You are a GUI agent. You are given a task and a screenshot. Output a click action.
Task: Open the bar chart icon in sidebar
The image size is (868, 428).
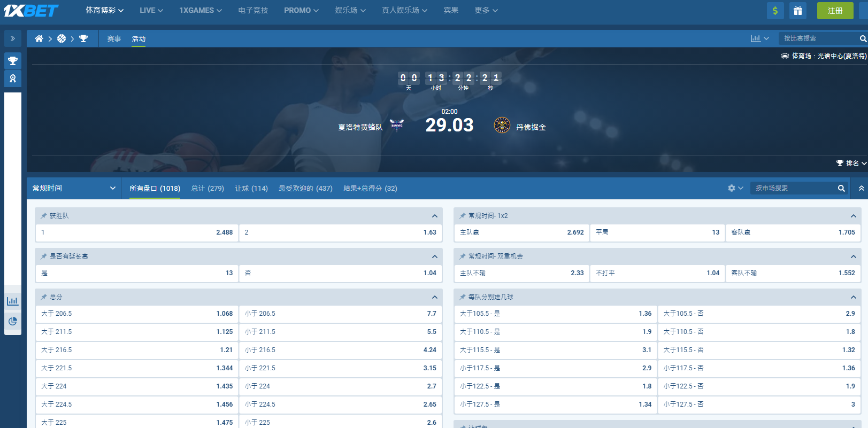pyautogui.click(x=13, y=301)
